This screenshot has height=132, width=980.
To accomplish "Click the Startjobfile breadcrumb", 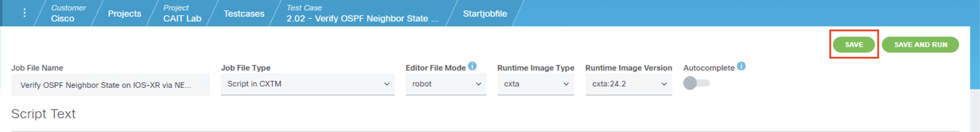I will [485, 14].
